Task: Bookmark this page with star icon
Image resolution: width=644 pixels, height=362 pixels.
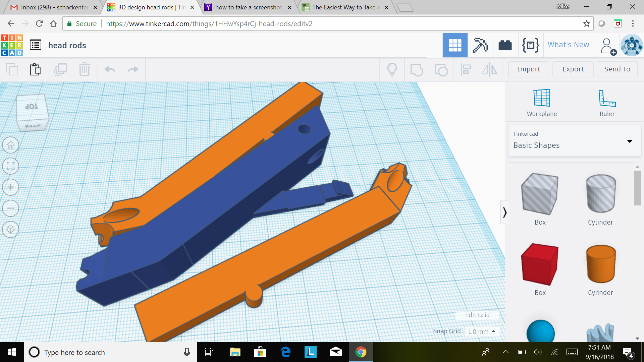Action: [586, 23]
